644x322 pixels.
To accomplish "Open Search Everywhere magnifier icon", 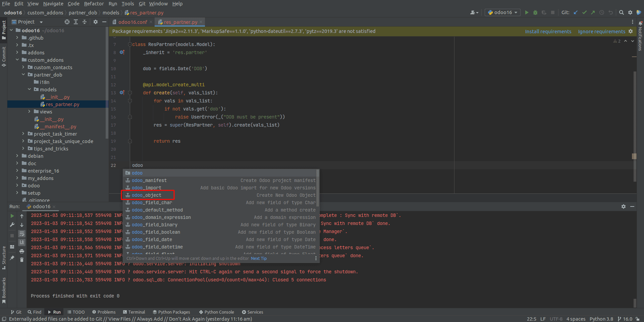I will click(621, 12).
